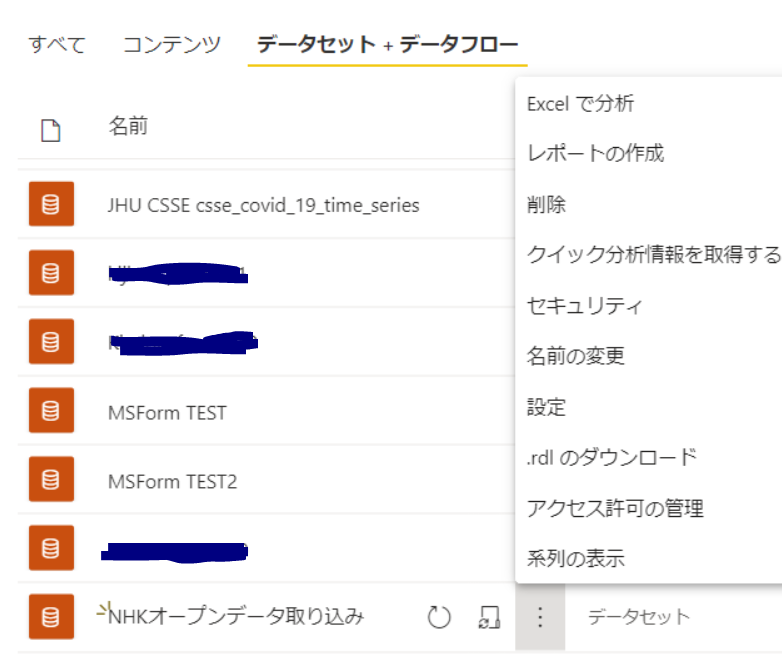Select 系列の表示 menu item
Viewport: 782px width, 656px height.
click(x=576, y=558)
